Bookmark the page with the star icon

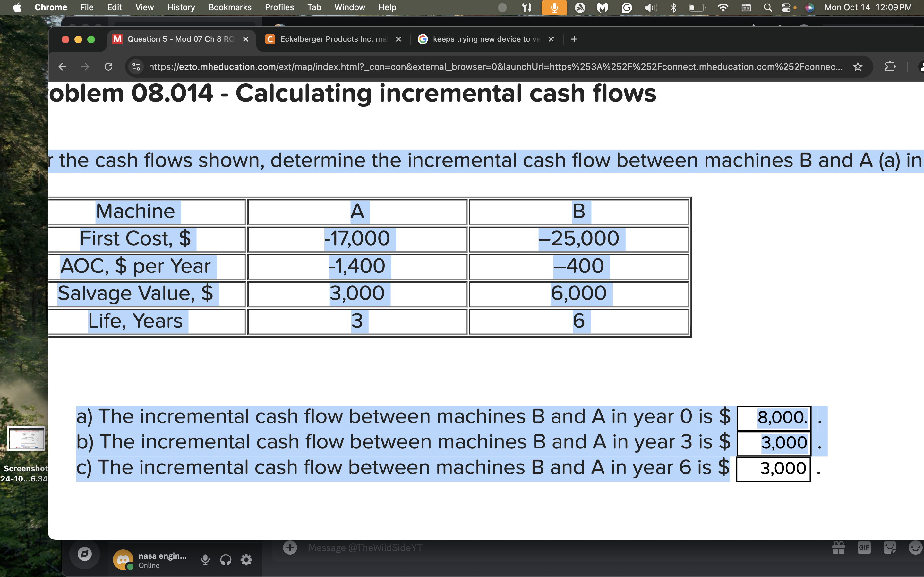point(858,66)
